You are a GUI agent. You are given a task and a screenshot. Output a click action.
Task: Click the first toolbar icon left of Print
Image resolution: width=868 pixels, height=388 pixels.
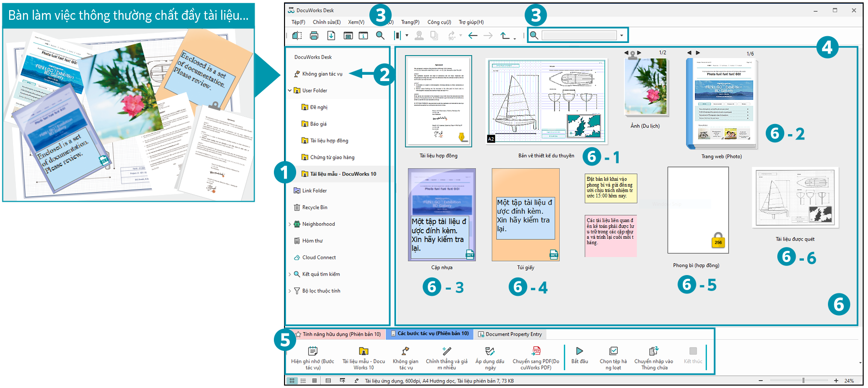click(x=297, y=35)
